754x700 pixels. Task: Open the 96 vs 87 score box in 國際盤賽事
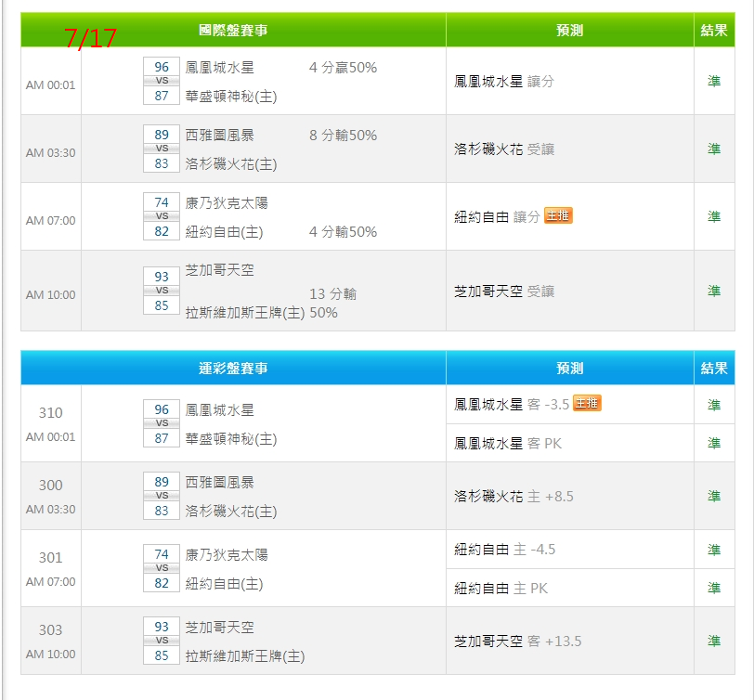pos(162,81)
